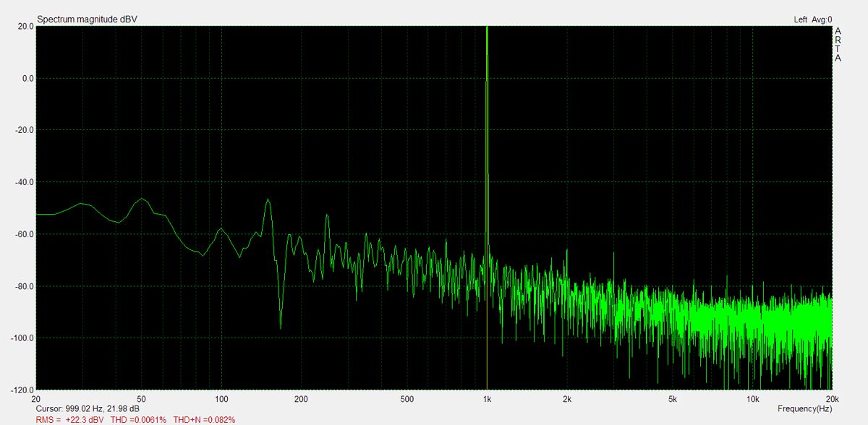Click the 1k tick label on X axis
868x425 pixels.
[x=487, y=399]
